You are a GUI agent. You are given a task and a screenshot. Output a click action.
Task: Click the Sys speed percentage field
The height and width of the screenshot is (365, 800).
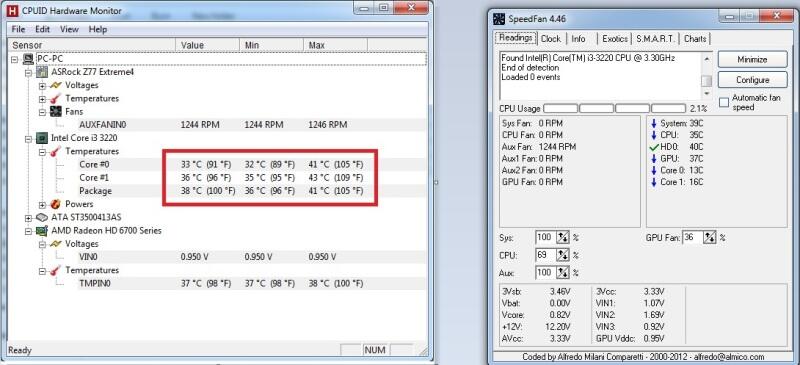(545, 237)
